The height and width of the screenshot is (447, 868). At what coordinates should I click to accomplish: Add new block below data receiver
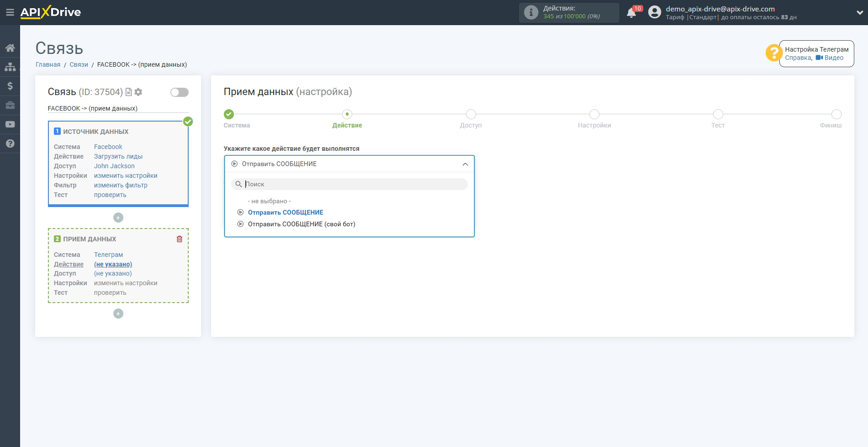coord(118,314)
